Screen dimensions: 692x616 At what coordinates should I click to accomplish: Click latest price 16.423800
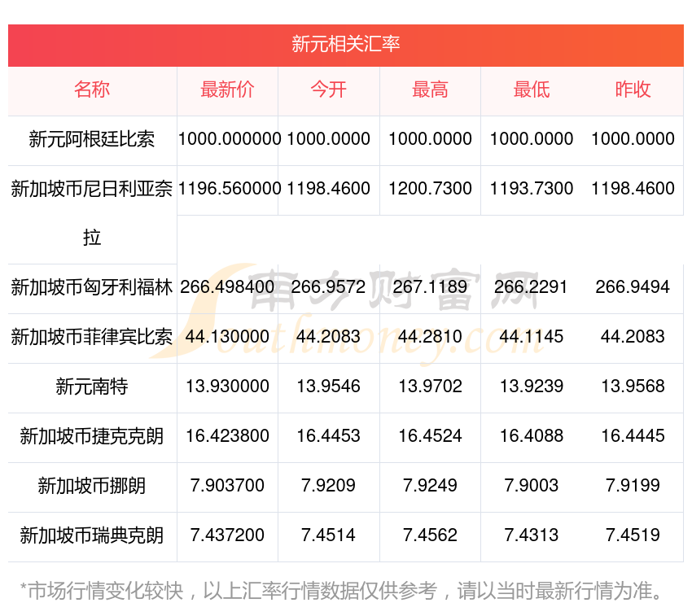click(x=227, y=436)
